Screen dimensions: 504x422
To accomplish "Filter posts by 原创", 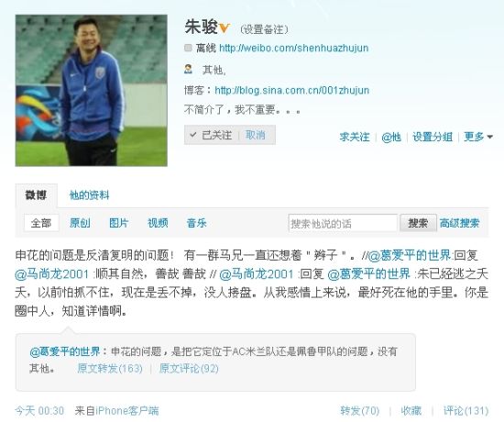I will tap(80, 223).
